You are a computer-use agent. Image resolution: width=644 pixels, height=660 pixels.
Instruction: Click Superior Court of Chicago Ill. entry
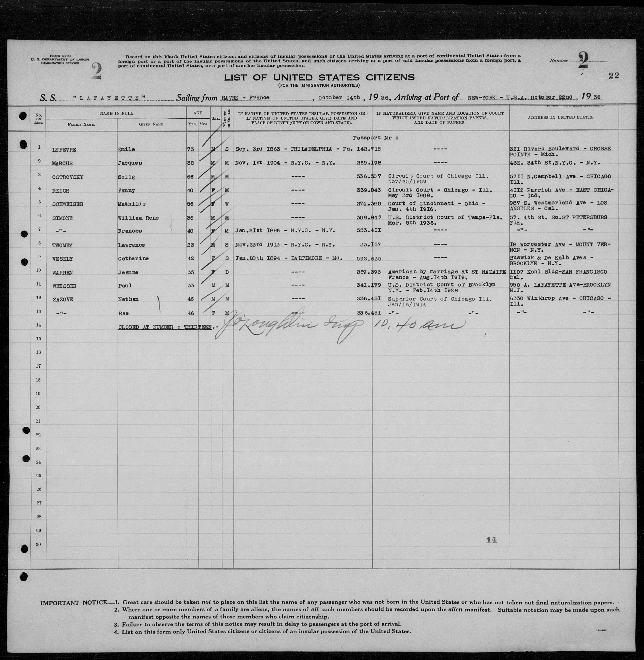click(x=439, y=302)
